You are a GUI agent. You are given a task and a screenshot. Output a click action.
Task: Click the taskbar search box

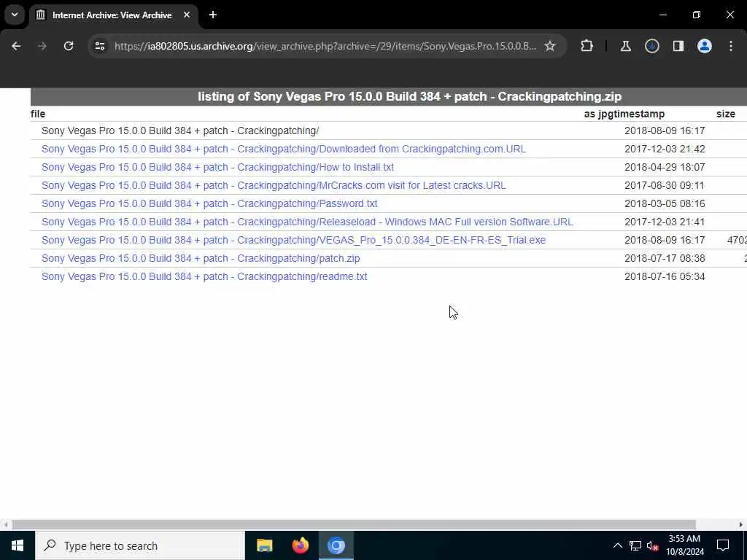pos(139,545)
